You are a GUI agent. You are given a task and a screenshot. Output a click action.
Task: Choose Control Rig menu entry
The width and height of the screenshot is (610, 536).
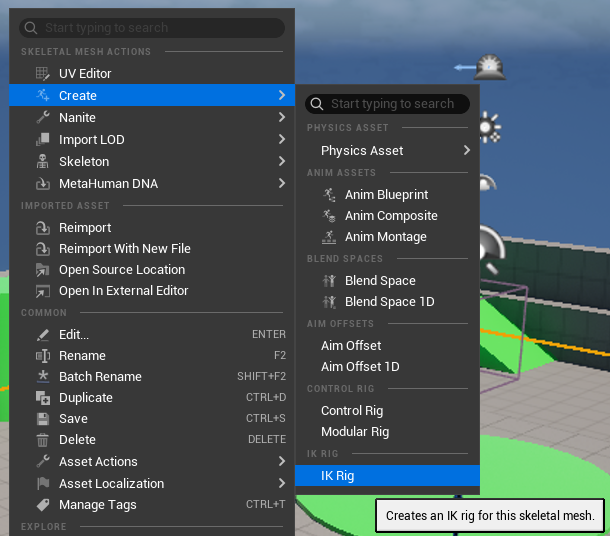pos(387,410)
